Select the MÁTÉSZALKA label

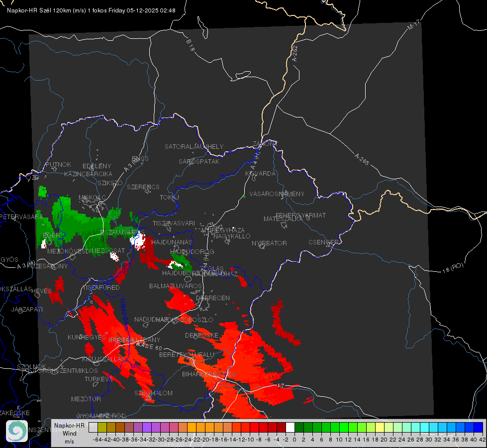pyautogui.click(x=283, y=219)
